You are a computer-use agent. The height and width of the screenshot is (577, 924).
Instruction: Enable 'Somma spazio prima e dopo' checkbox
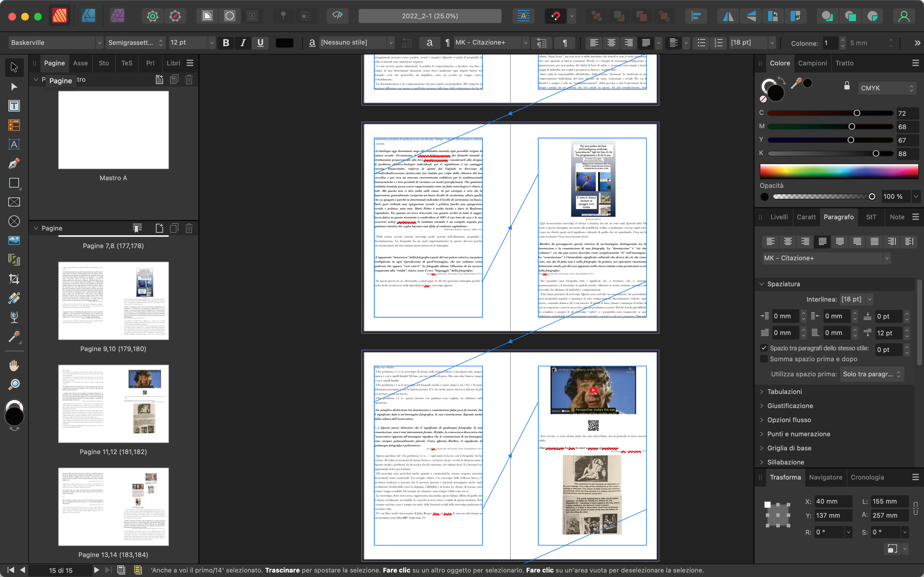764,359
